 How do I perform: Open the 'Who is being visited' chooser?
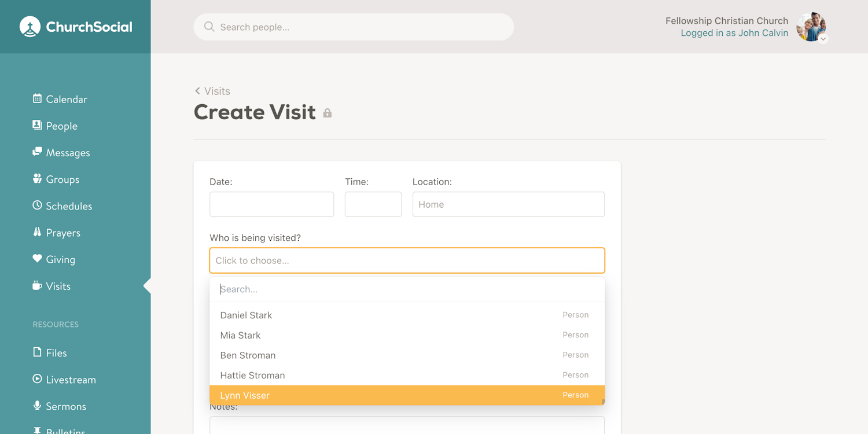[407, 260]
